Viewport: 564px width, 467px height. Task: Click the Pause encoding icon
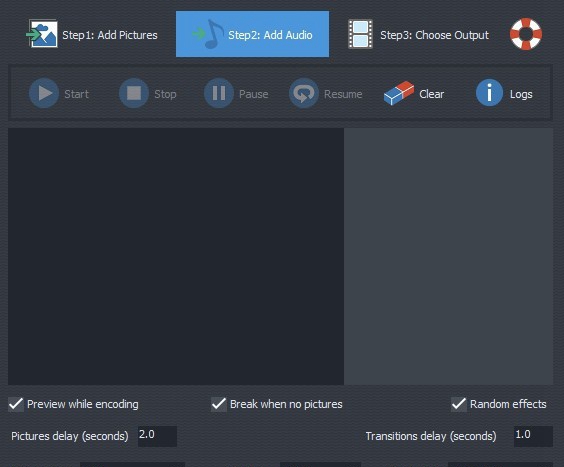(219, 93)
